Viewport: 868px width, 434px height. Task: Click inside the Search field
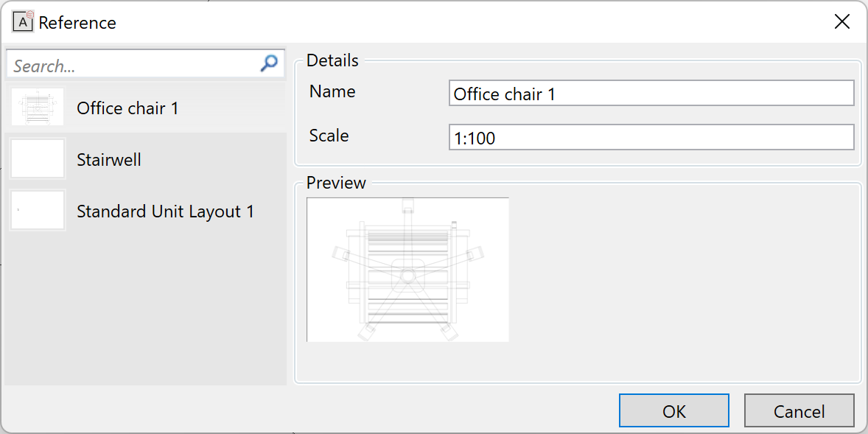[x=133, y=63]
